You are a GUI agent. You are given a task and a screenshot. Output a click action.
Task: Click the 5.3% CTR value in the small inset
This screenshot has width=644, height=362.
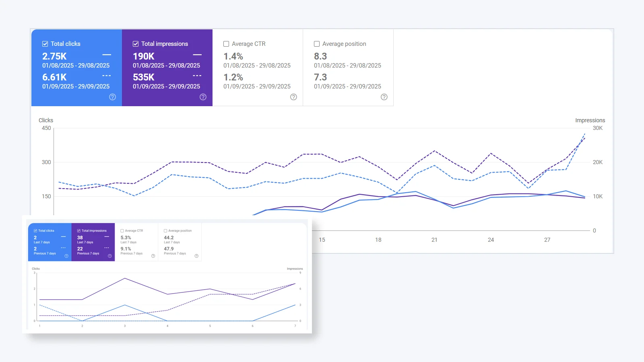(x=126, y=238)
